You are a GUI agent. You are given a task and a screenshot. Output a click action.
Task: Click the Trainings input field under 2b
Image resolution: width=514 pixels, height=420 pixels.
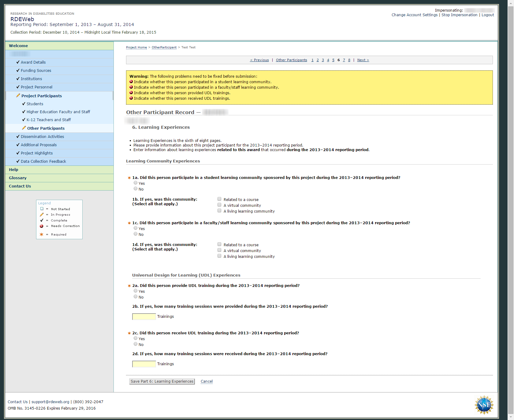pyautogui.click(x=144, y=317)
